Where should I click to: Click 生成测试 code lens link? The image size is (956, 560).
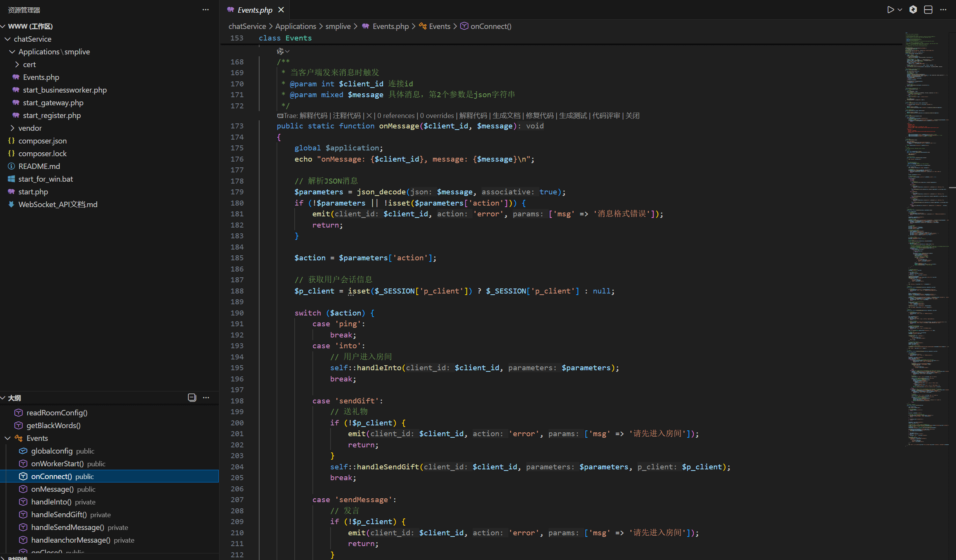point(573,116)
